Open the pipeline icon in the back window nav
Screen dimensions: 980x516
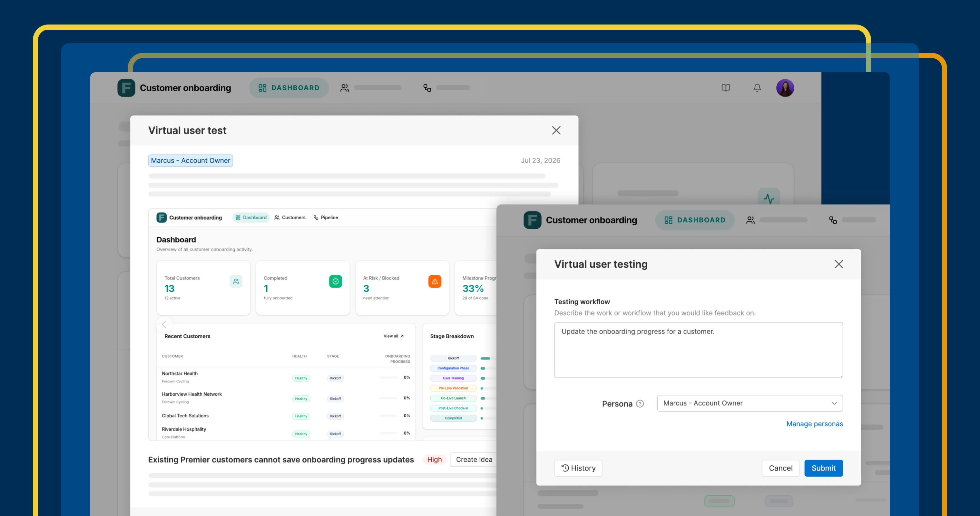point(427,88)
